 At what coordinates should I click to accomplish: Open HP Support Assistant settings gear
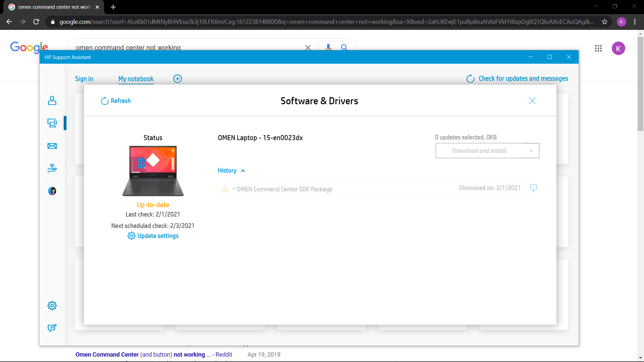coord(52,306)
